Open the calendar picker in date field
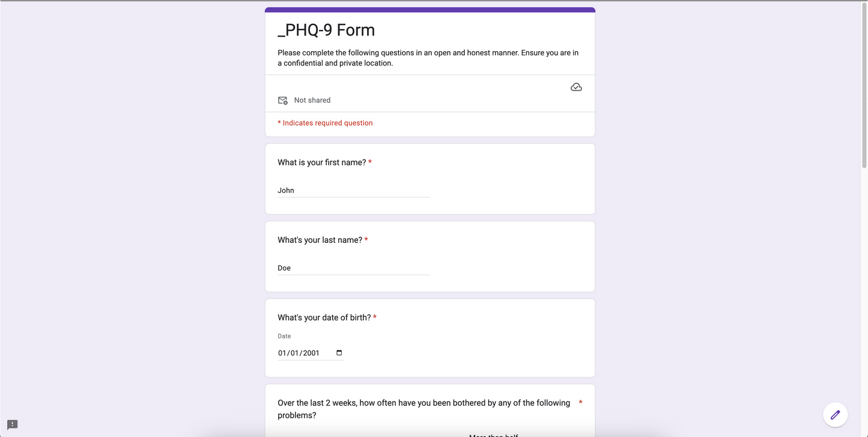Screen dimensions: 868x437 pyautogui.click(x=339, y=353)
